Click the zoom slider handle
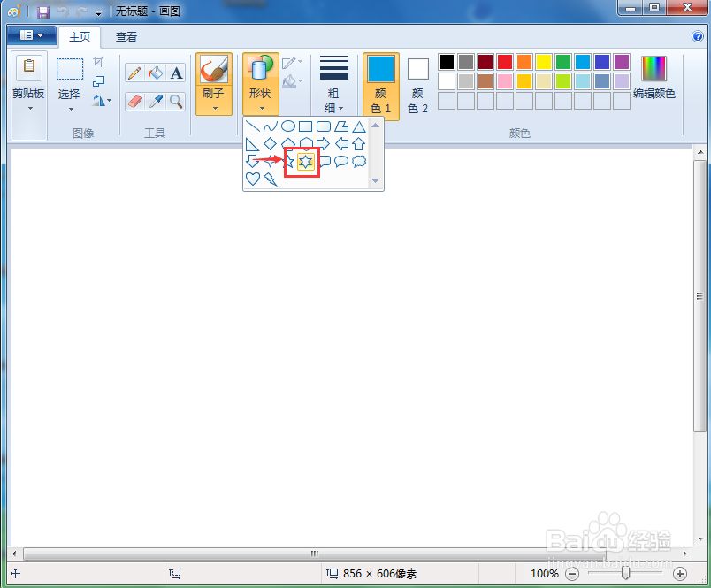The width and height of the screenshot is (711, 588). coord(625,574)
